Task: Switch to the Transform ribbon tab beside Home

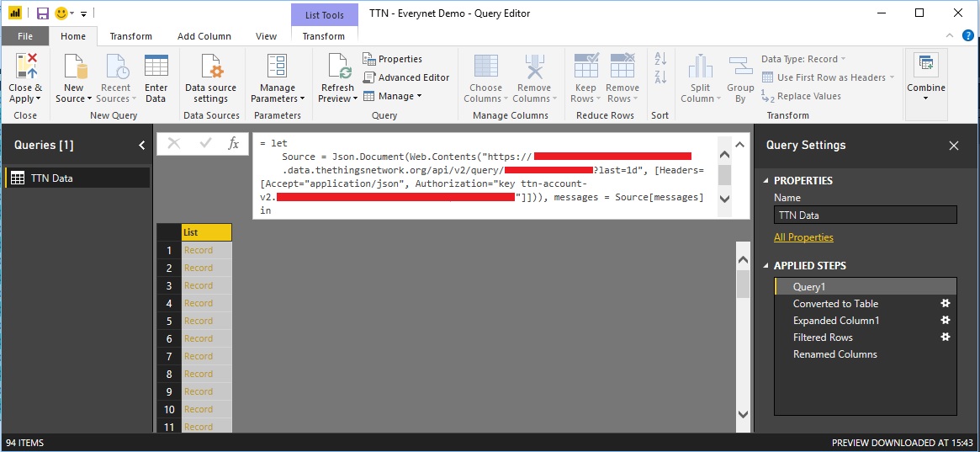Action: click(x=130, y=36)
